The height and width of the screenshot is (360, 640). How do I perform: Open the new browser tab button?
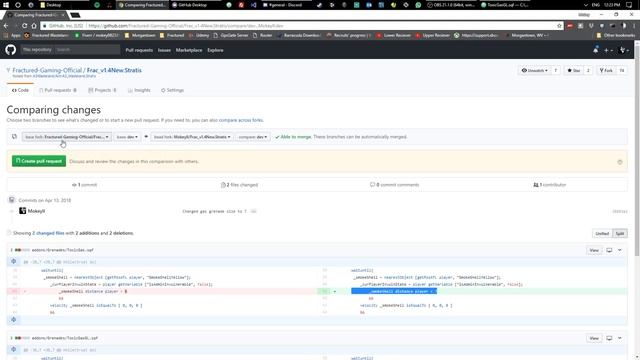(75, 15)
